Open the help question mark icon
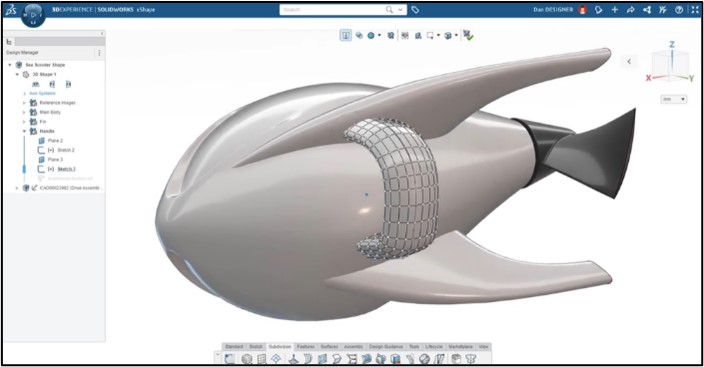The image size is (704, 367). click(x=679, y=9)
